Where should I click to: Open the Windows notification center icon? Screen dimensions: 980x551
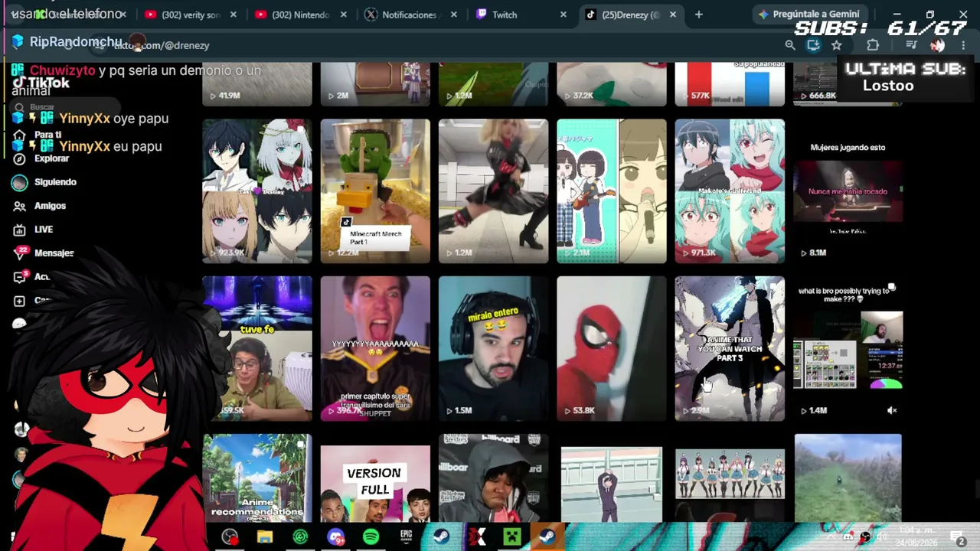coord(957,537)
